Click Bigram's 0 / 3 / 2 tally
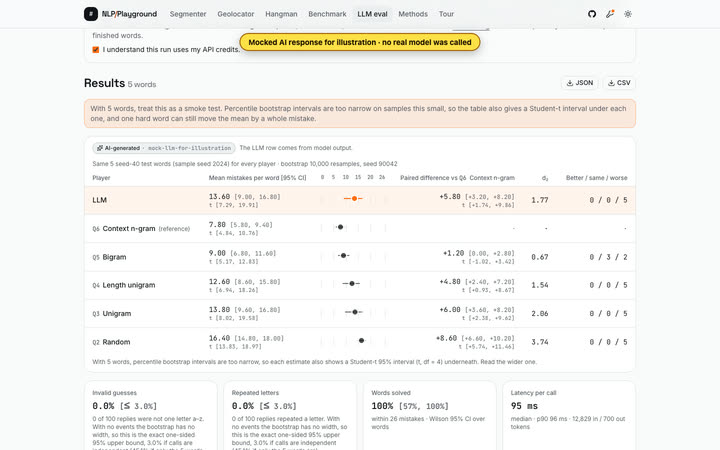The height and width of the screenshot is (450, 720). click(x=608, y=257)
